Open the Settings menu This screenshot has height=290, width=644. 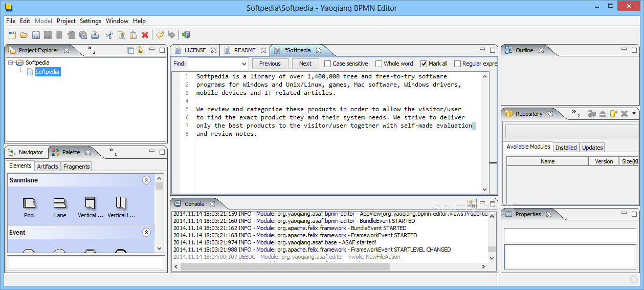click(91, 21)
